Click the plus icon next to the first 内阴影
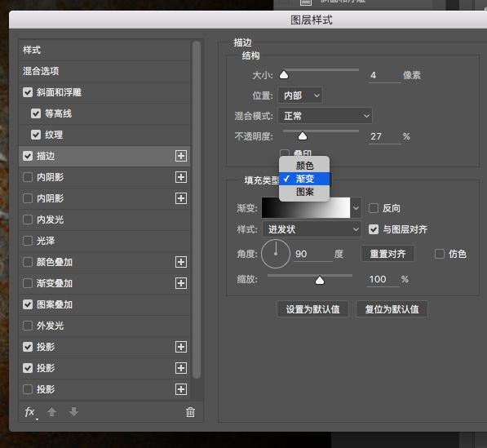The height and width of the screenshot is (448, 487). click(x=181, y=177)
